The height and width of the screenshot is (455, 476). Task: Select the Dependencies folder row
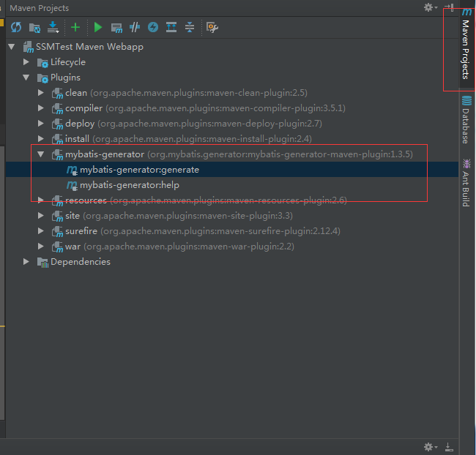232,261
